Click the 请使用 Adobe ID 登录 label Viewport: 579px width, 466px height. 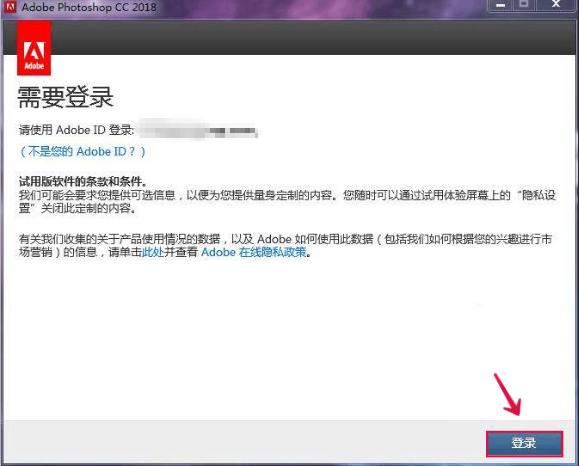(x=76, y=130)
